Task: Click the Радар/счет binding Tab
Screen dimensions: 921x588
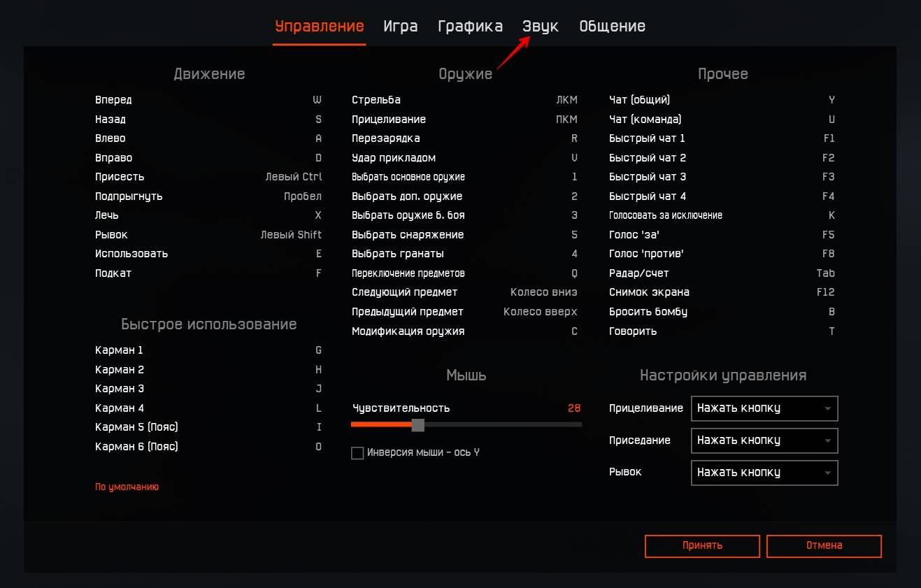Action: (x=825, y=273)
